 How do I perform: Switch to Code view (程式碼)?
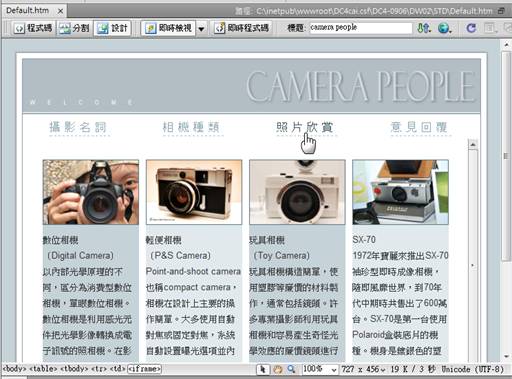[x=33, y=28]
